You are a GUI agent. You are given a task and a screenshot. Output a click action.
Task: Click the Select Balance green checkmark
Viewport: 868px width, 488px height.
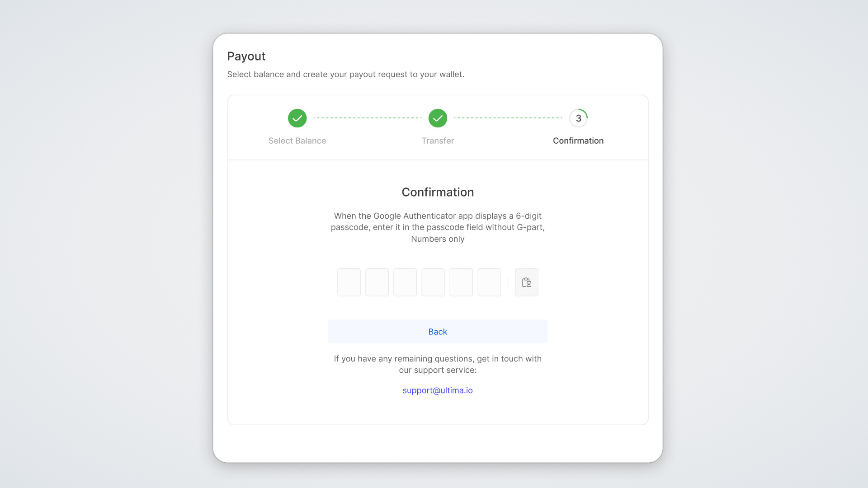coord(297,118)
